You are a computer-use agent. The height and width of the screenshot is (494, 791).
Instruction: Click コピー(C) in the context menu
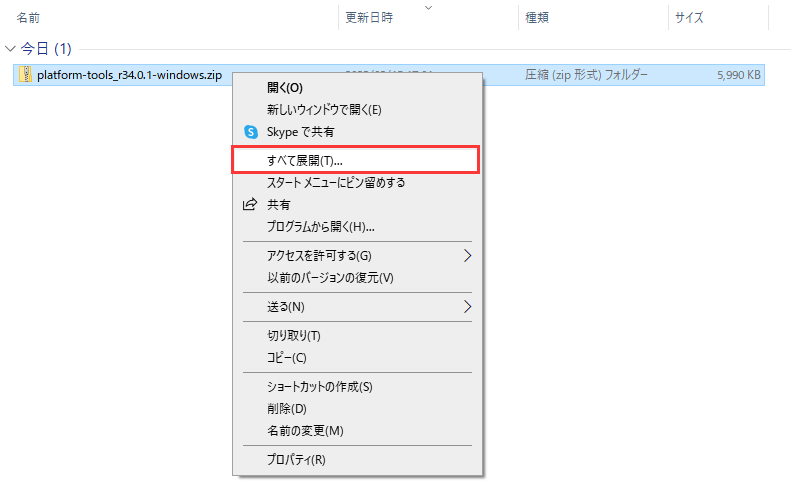[287, 357]
